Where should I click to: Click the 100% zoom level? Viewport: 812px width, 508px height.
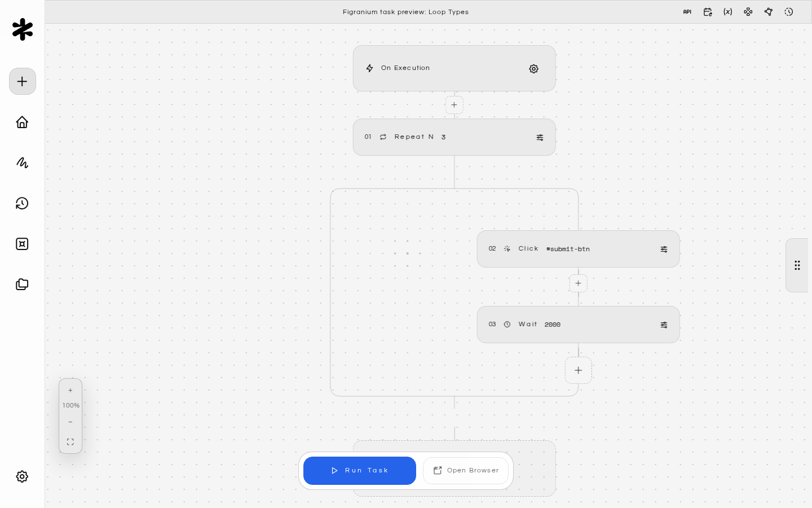(x=71, y=406)
